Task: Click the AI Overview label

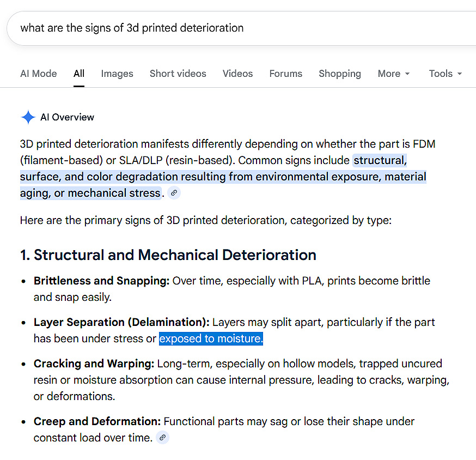Action: pos(67,117)
